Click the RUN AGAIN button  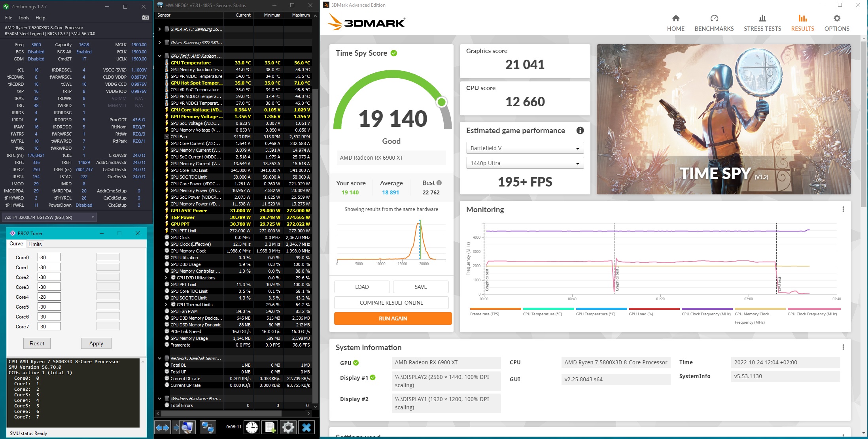tap(392, 318)
